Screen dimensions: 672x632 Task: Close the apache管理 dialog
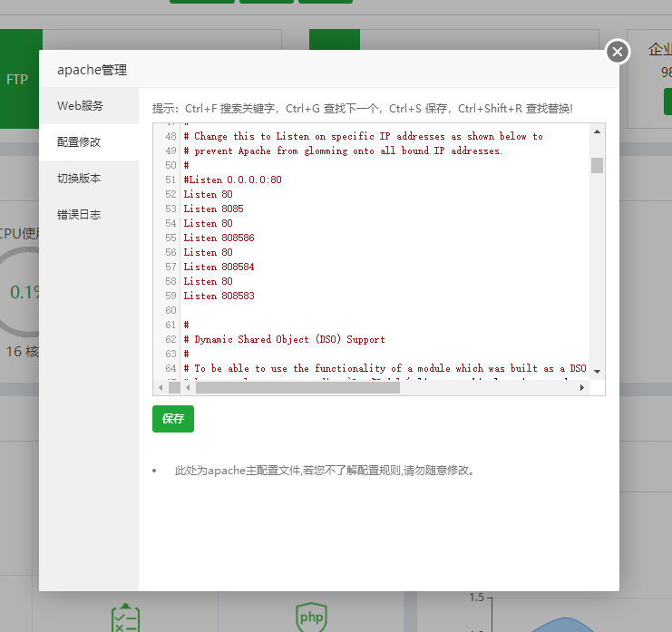coord(618,52)
